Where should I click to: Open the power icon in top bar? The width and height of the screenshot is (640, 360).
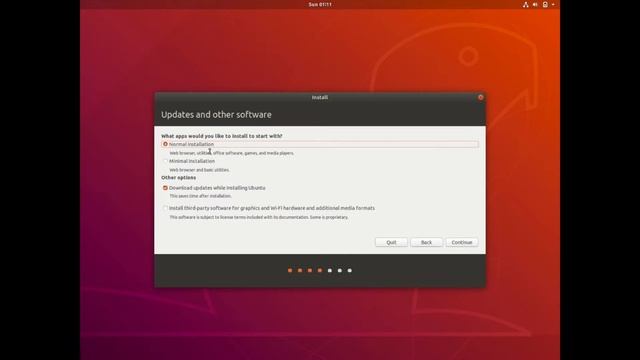[545, 4]
